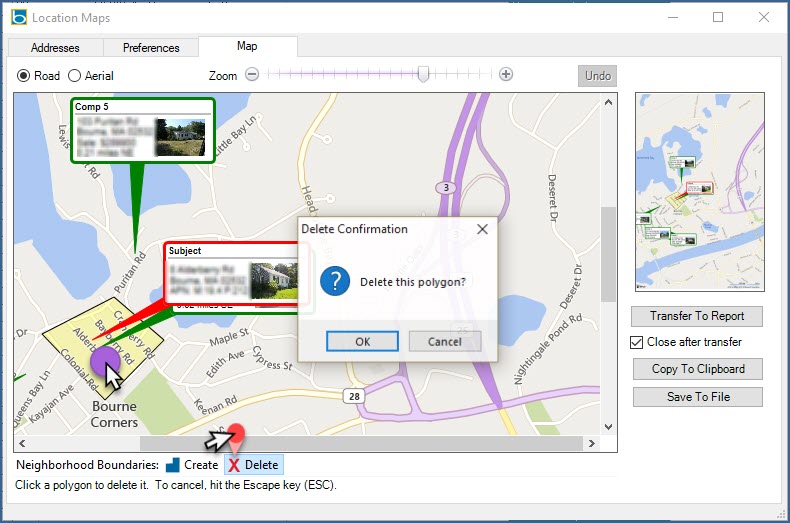The image size is (790, 523).
Task: Click the Undo button
Action: 598,76
